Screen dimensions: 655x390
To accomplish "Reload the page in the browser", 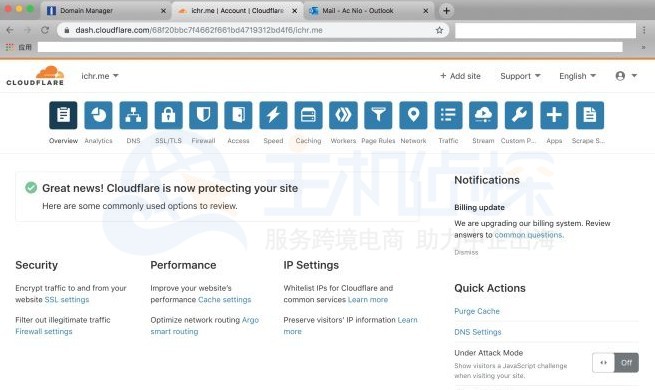I will [x=45, y=30].
